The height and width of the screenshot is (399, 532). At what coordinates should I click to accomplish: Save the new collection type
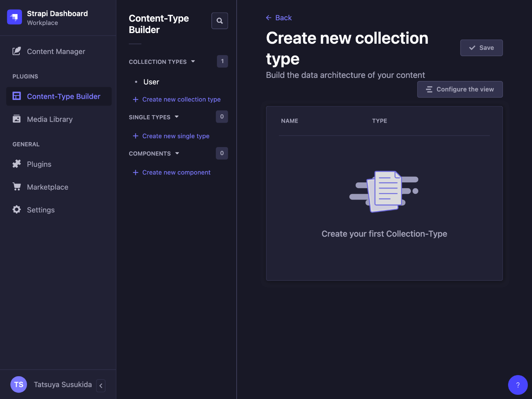coord(481,48)
